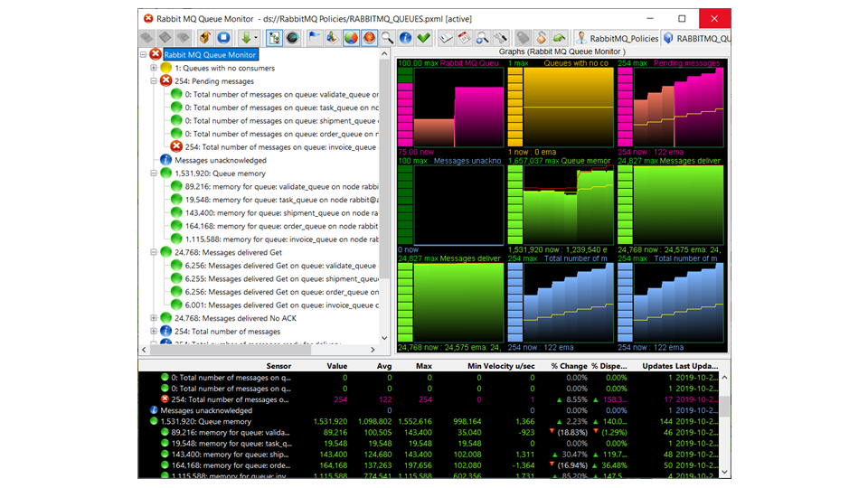Click the red error icon on Pending messages
This screenshot has width=868, height=488.
click(x=165, y=80)
